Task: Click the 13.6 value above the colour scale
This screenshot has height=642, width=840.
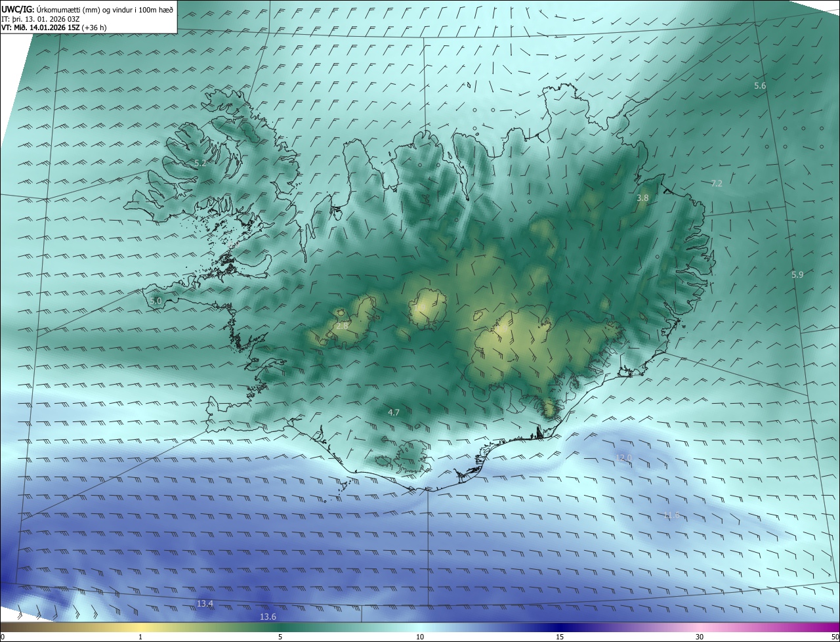Action: pos(268,616)
